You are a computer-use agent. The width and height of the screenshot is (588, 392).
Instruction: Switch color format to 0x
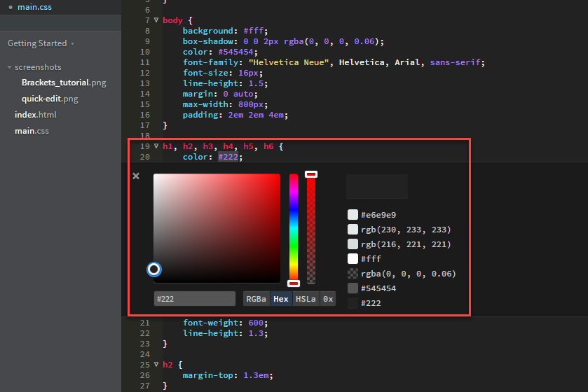(x=328, y=299)
